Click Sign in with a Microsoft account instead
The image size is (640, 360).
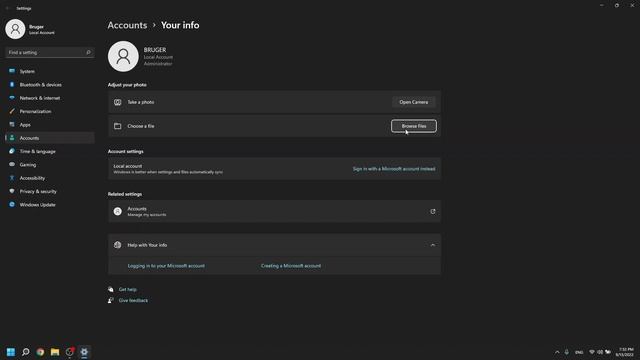[394, 169]
